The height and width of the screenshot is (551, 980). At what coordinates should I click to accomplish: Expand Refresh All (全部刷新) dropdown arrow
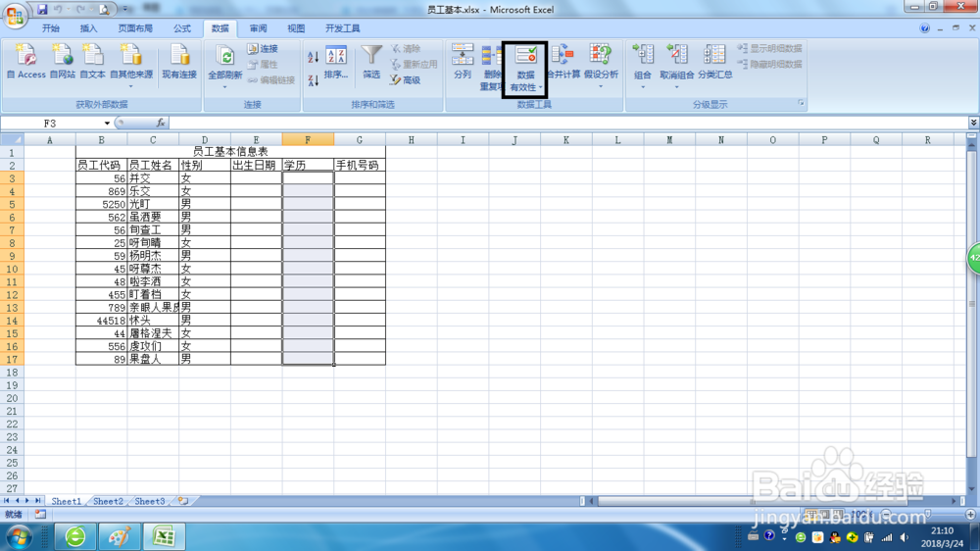click(224, 86)
